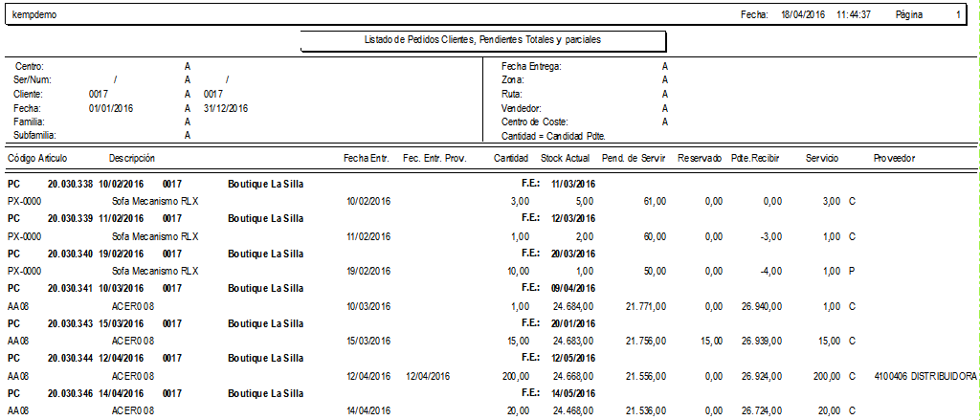
Task: Click Pdte.Recibir value -4,00
Action: click(770, 272)
